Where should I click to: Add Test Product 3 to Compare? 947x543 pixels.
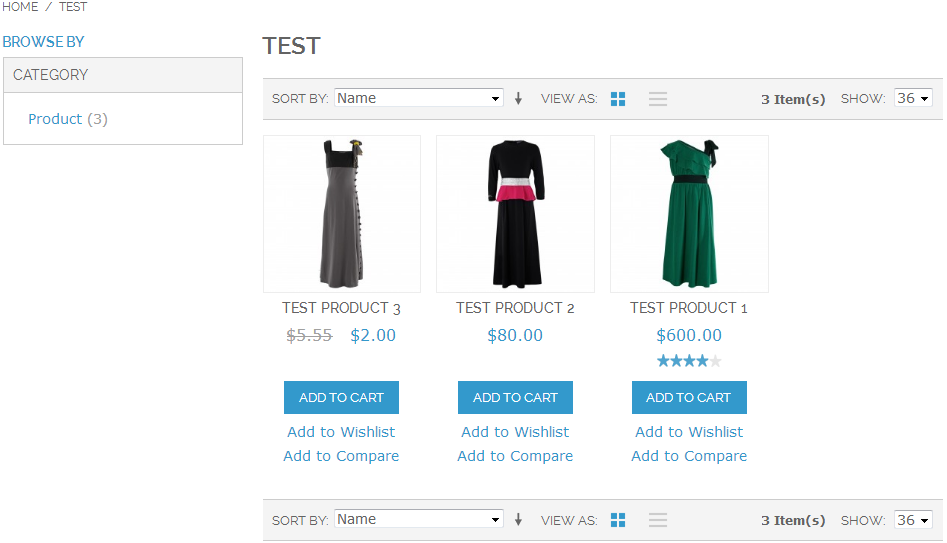point(341,456)
